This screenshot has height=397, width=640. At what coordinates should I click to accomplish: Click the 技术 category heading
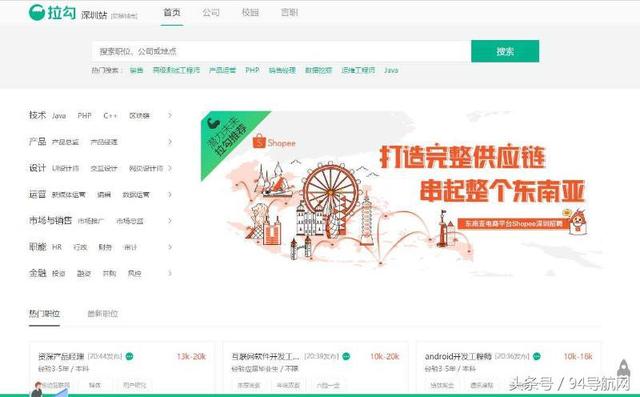(x=37, y=115)
